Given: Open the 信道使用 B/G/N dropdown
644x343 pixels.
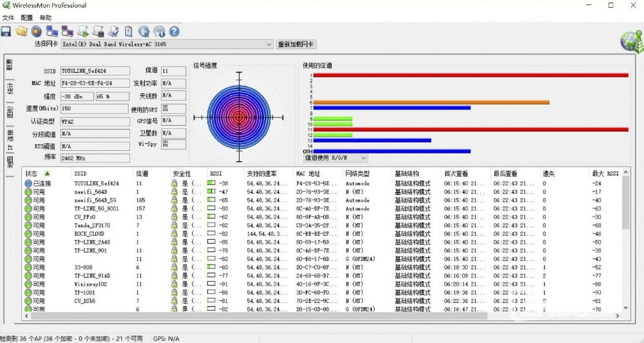Looking at the screenshot, I should pyautogui.click(x=363, y=158).
